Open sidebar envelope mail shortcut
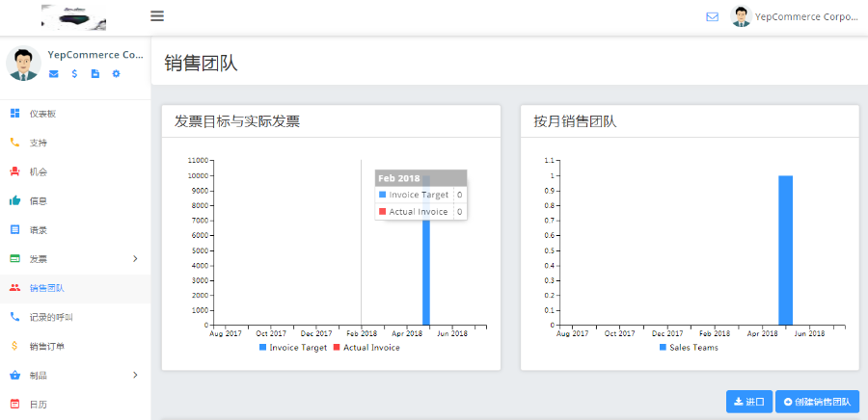 [x=54, y=73]
